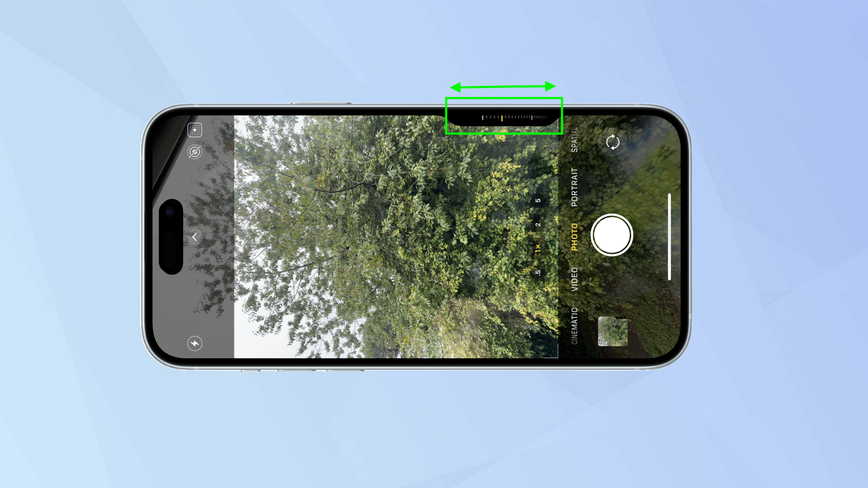
Task: Tap the back chevron navigation arrow
Action: click(194, 236)
